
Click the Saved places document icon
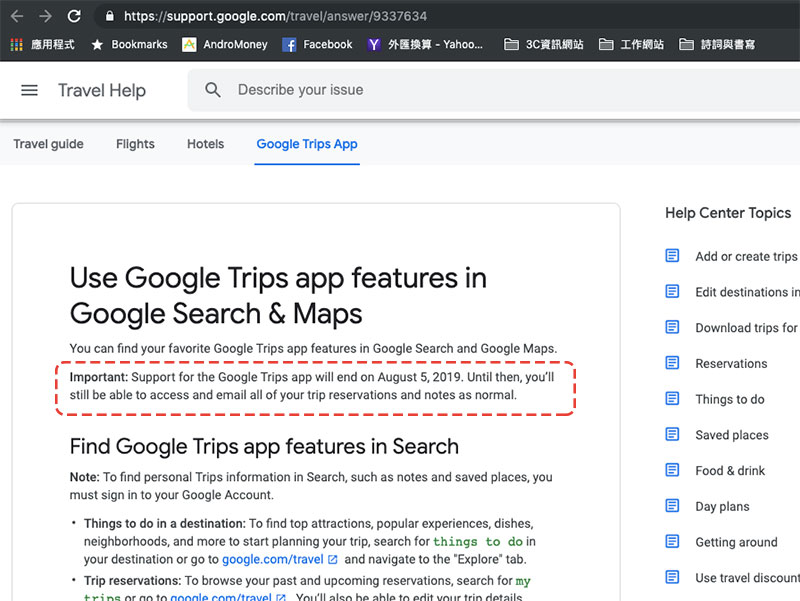[672, 434]
